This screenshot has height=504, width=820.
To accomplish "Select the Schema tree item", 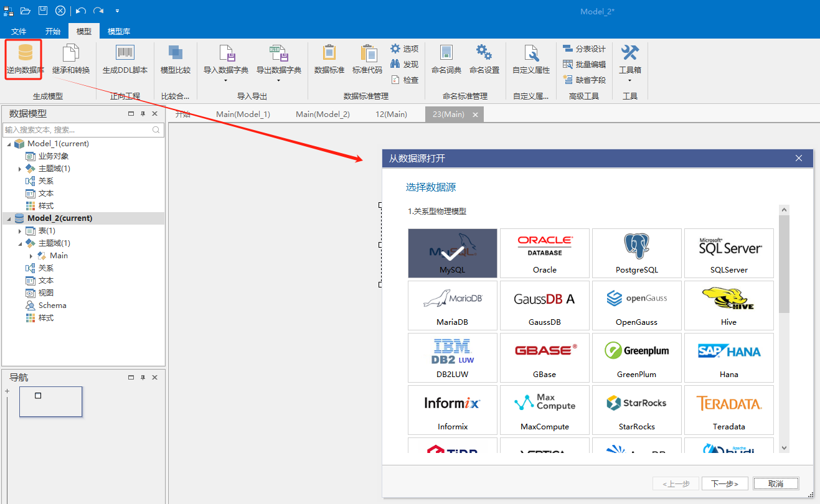I will tap(52, 306).
